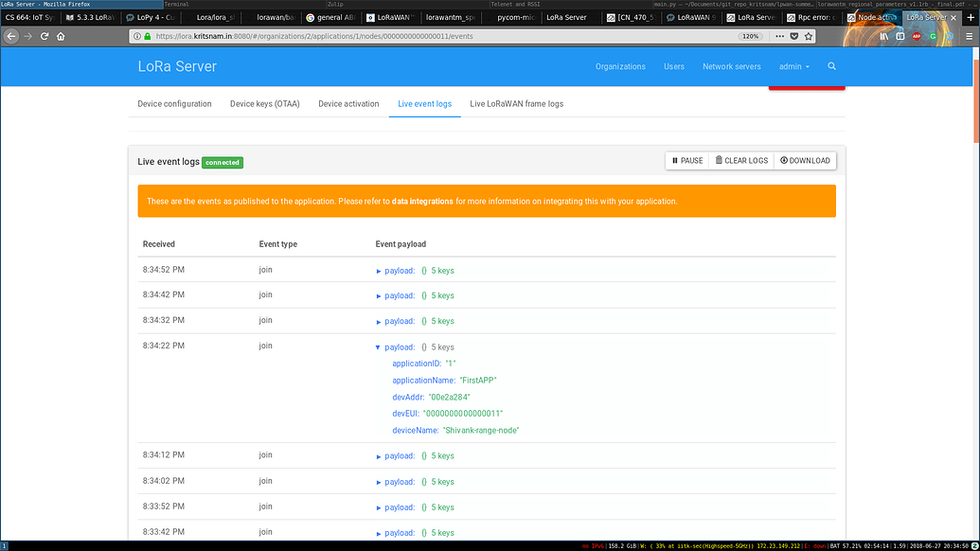
Task: Open the Live LoRaWAN frame logs tab
Action: tap(516, 104)
